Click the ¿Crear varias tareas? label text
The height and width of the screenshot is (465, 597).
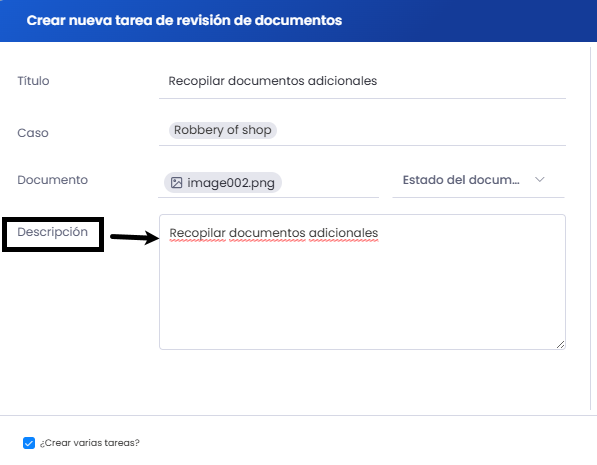[89, 443]
